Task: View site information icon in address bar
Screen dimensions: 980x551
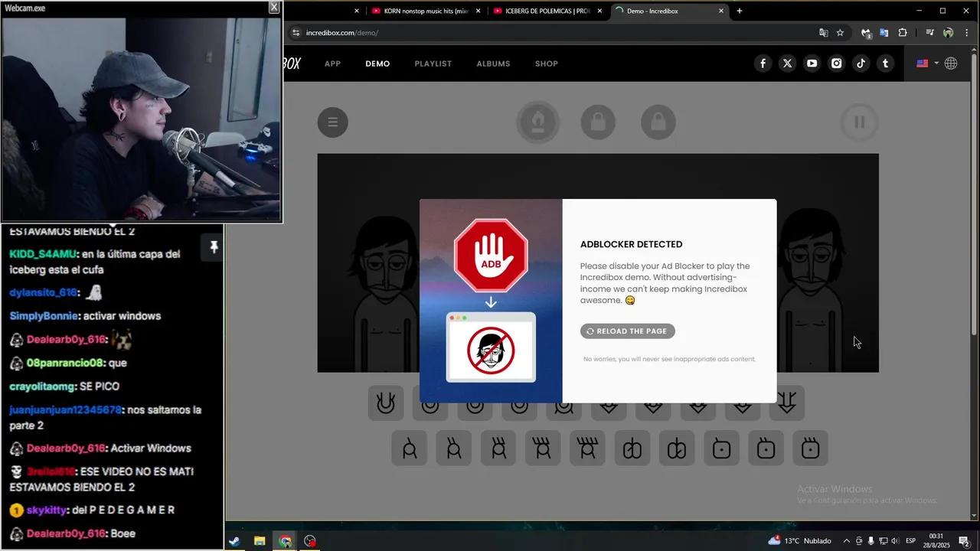Action: [x=296, y=33]
